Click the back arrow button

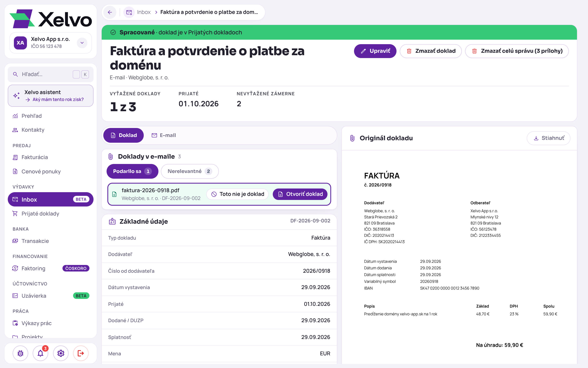(110, 12)
